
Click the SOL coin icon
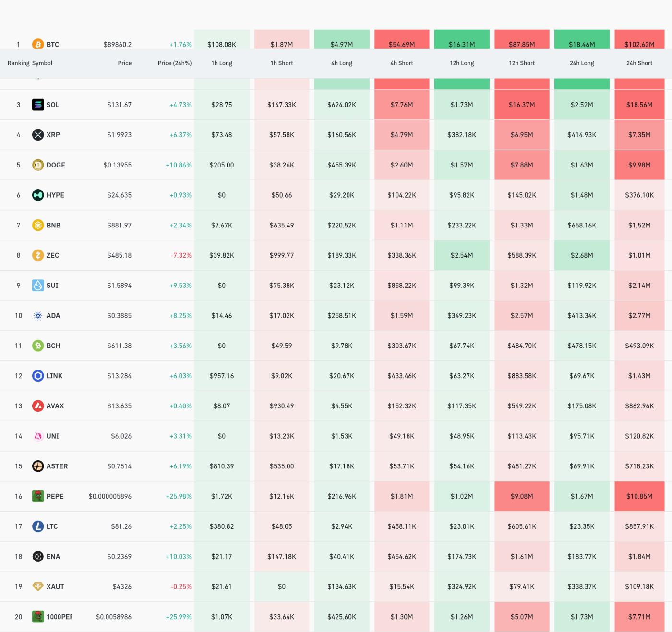(x=37, y=105)
